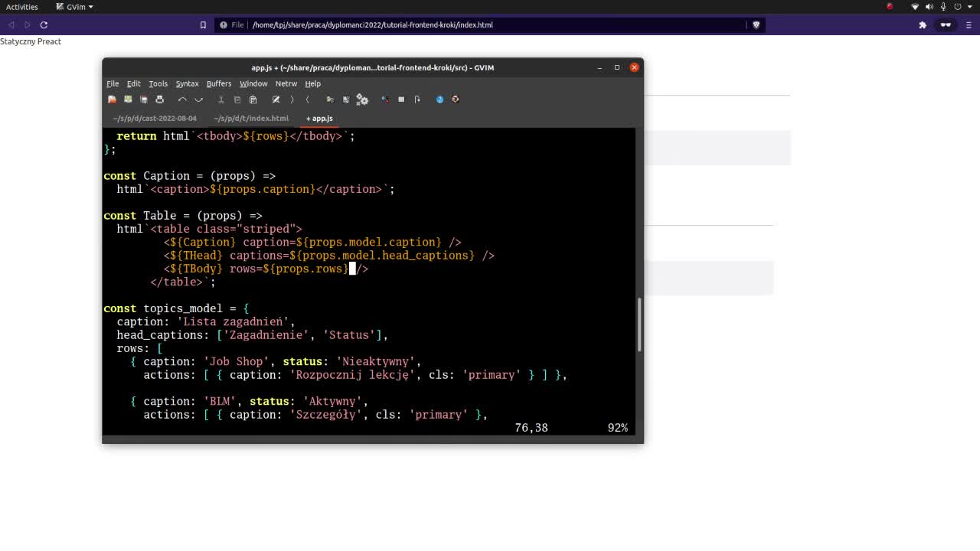Image resolution: width=980 pixels, height=551 pixels.
Task: Go back in the browser window
Action: (11, 24)
